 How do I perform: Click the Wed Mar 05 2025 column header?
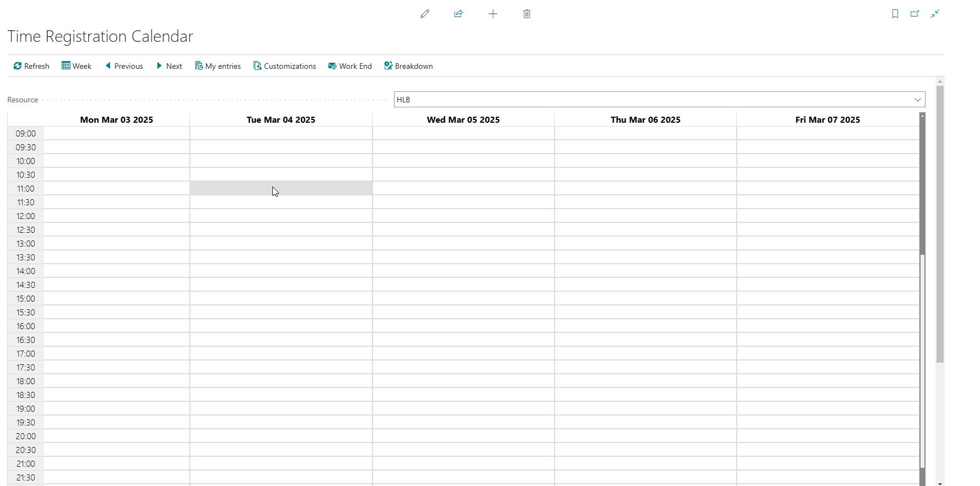click(x=463, y=119)
